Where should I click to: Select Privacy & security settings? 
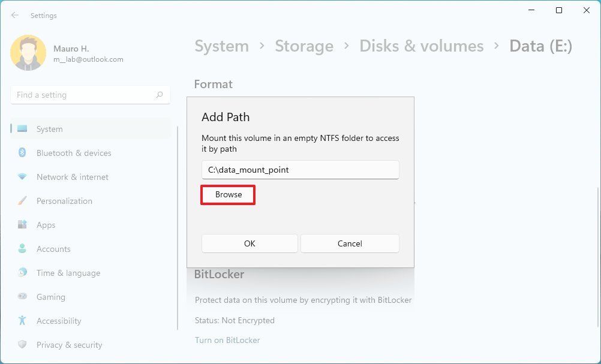pyautogui.click(x=69, y=345)
